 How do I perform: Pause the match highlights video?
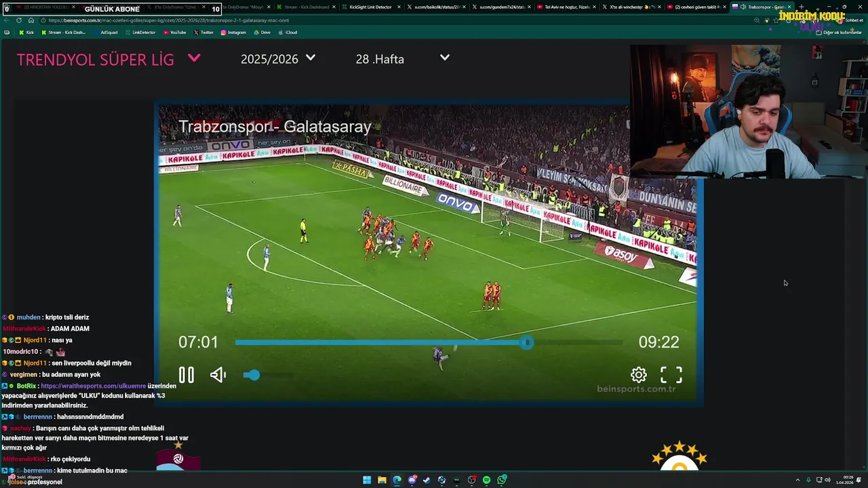[186, 375]
